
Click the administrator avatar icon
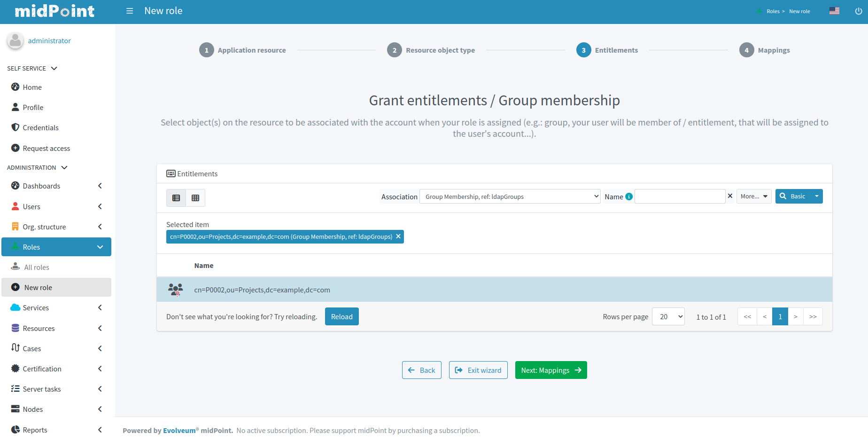point(15,41)
